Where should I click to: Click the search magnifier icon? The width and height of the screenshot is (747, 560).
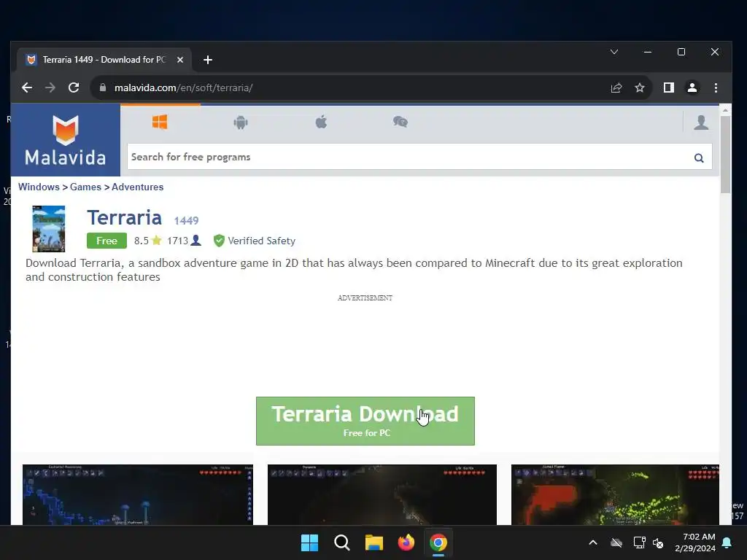pyautogui.click(x=699, y=157)
